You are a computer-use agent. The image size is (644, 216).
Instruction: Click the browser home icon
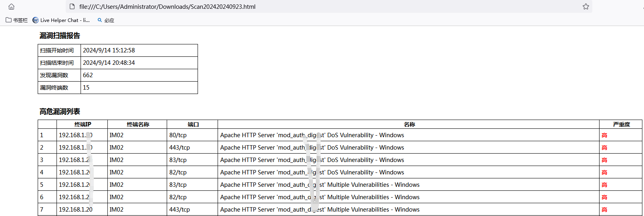click(x=11, y=6)
